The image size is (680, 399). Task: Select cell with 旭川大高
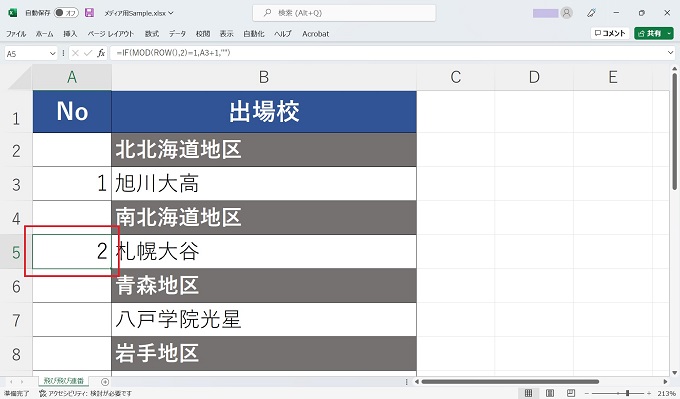pyautogui.click(x=264, y=183)
